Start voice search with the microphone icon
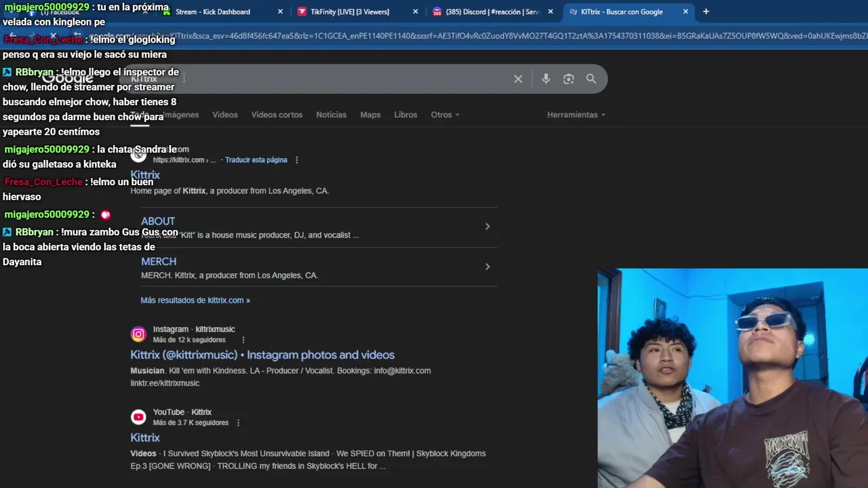Viewport: 868px width, 488px height. tap(546, 79)
